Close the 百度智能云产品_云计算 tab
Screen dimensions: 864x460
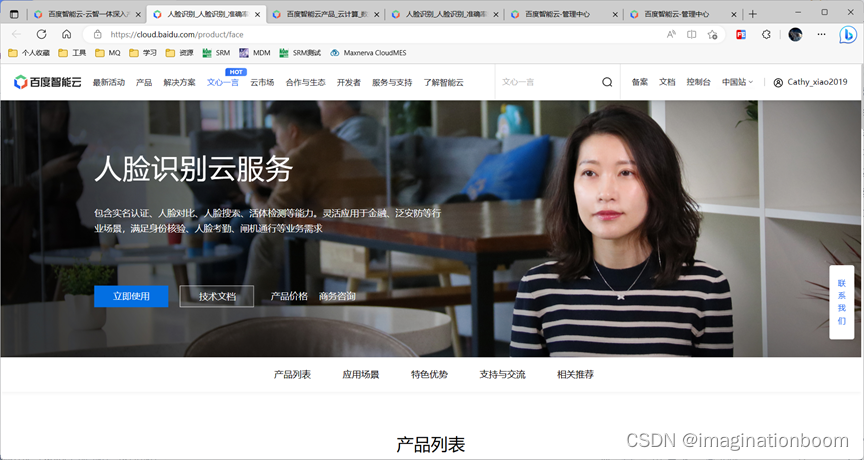pyautogui.click(x=377, y=15)
